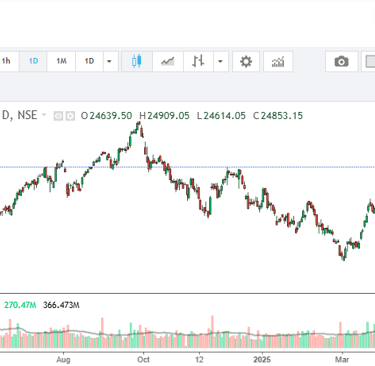Viewport: 375px width, 366px height.
Task: Click the Oct label on time axis
Action: point(144,360)
